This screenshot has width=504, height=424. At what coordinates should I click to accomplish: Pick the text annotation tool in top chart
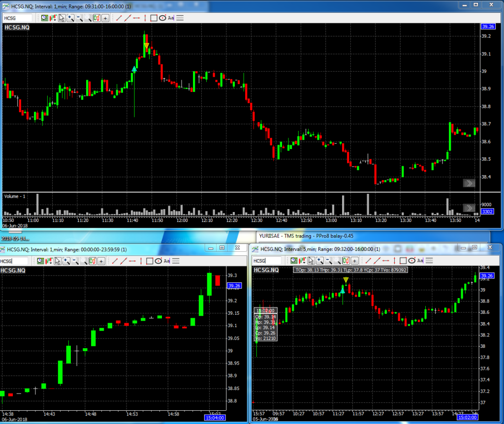(x=171, y=18)
